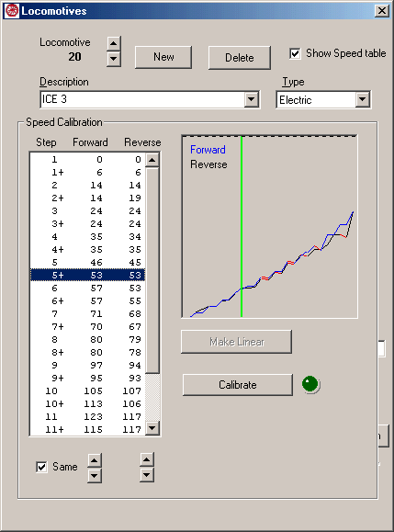Increase forward speed with up arrow near Same

coord(95,460)
